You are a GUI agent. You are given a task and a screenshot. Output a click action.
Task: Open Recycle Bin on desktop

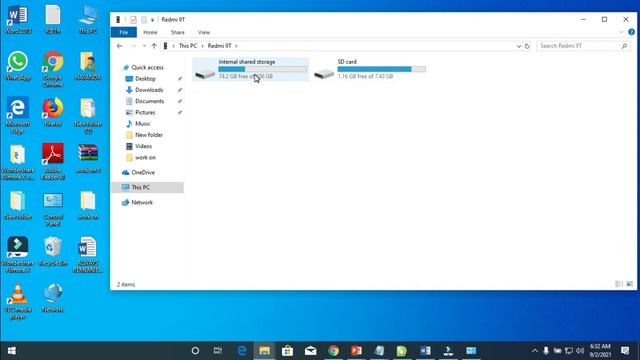[x=53, y=251]
